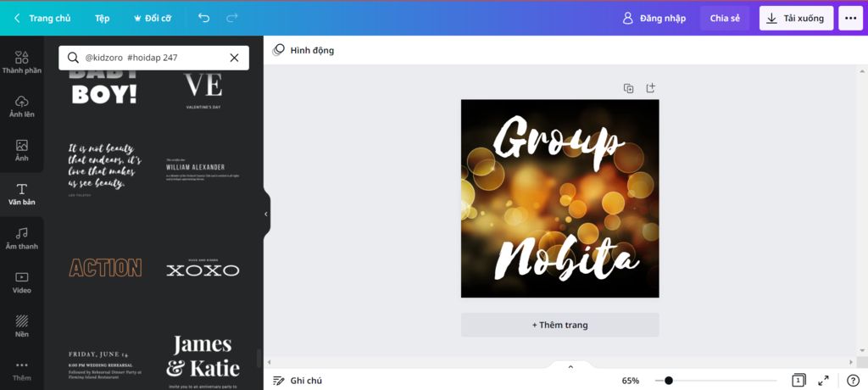
Task: Undo the last action
Action: click(x=203, y=19)
